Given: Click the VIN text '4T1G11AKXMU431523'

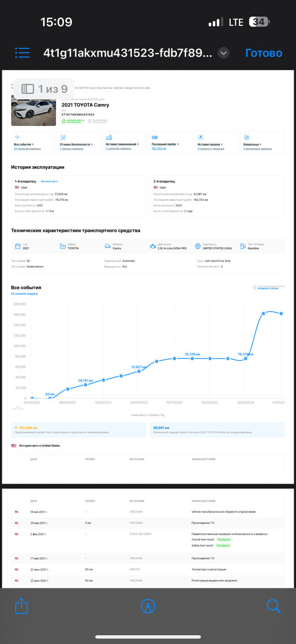Looking at the screenshot, I should (x=78, y=114).
